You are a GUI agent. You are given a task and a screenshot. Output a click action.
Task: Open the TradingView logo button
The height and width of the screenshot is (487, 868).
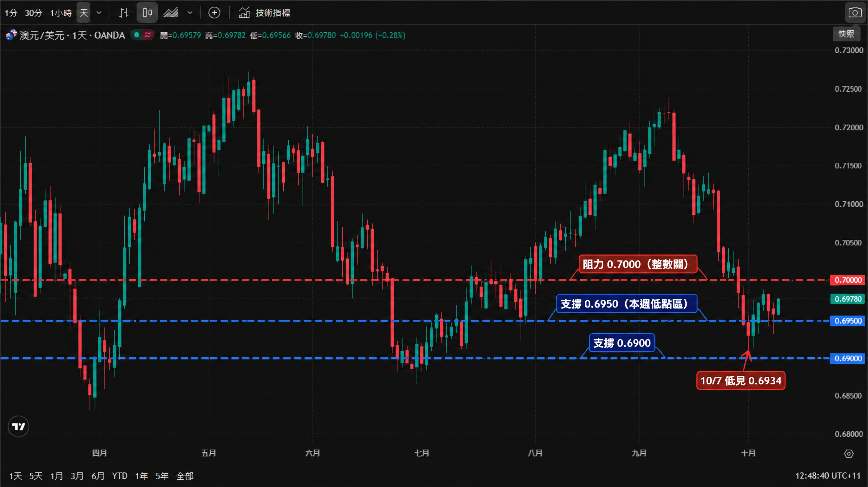coord(18,426)
